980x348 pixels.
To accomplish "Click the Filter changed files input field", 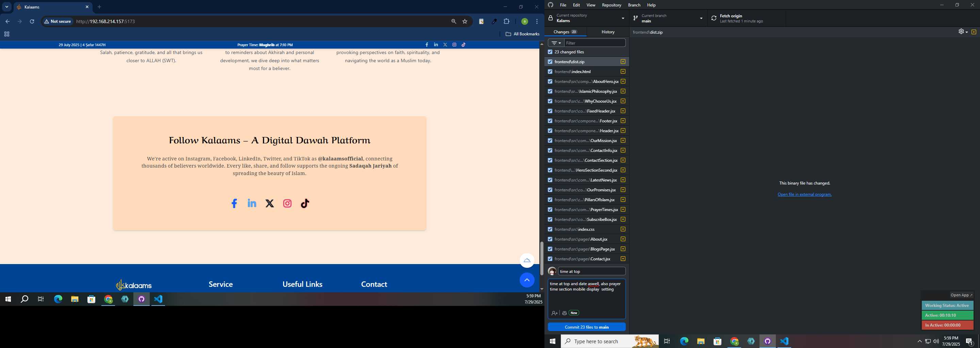I will tap(594, 43).
